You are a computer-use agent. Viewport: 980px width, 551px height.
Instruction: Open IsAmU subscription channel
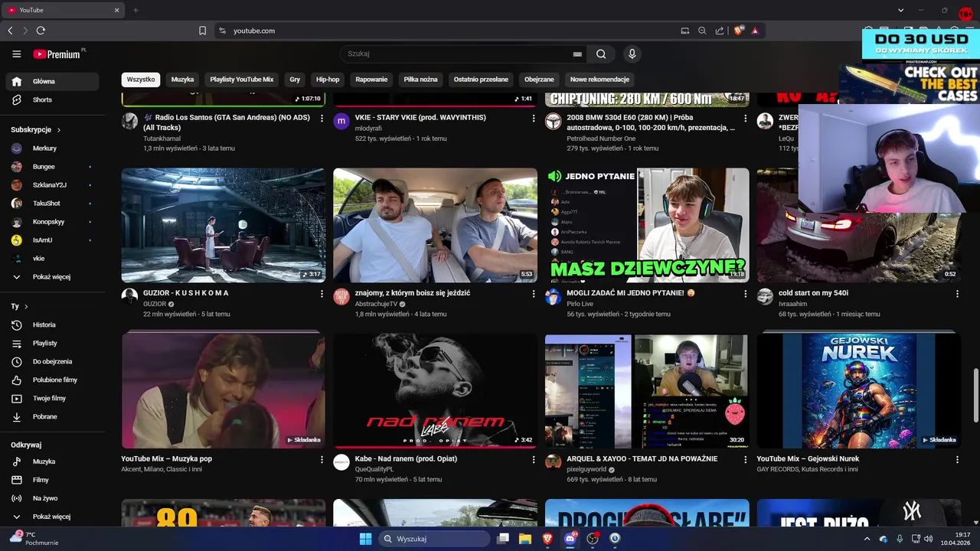coord(52,240)
